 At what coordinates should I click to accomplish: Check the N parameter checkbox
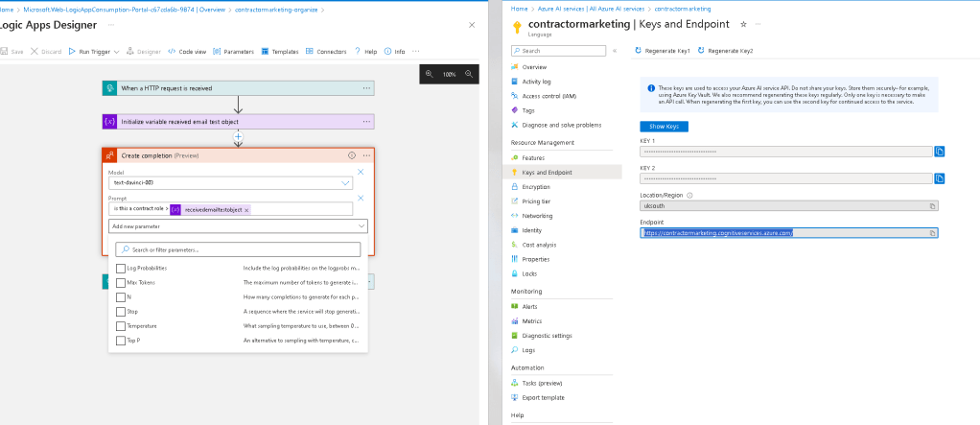121,296
